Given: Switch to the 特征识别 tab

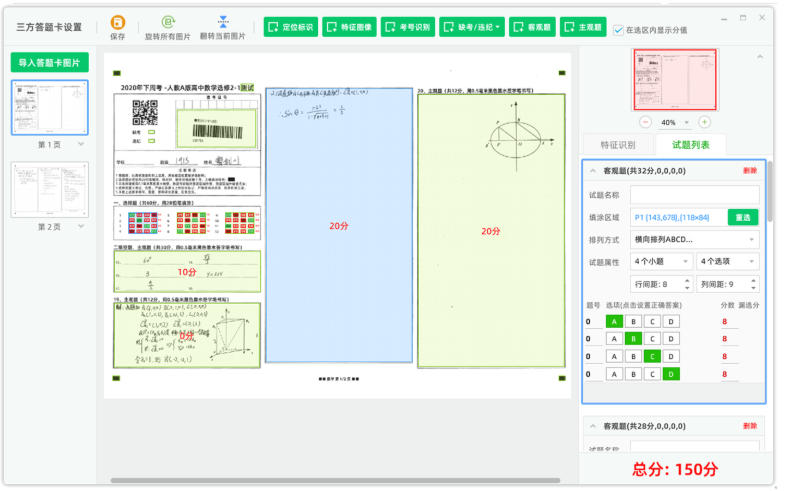Looking at the screenshot, I should [617, 145].
